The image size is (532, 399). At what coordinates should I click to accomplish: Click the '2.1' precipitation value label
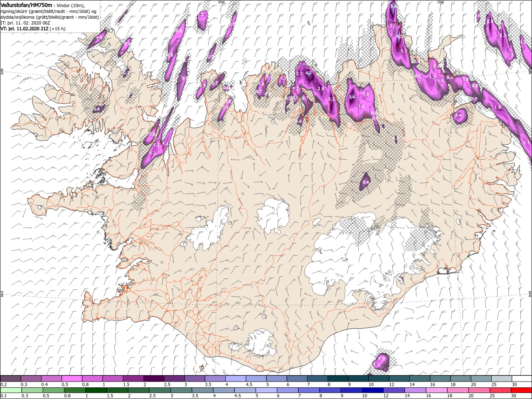300,74
